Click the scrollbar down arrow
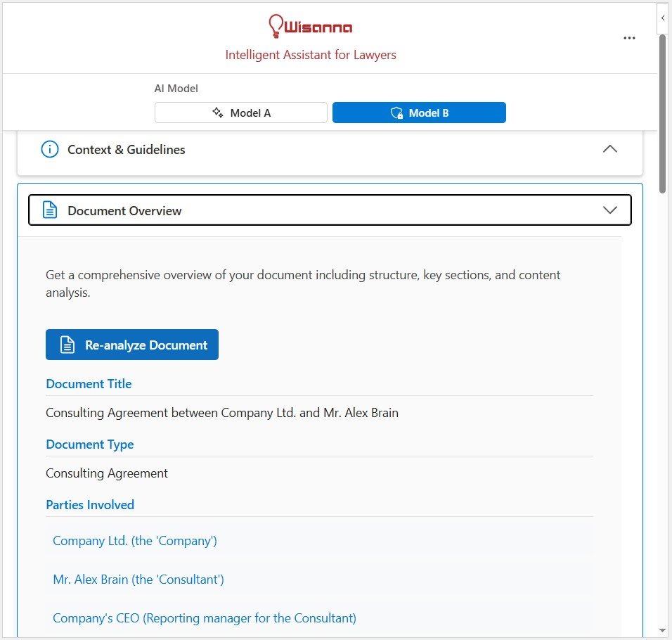This screenshot has width=672, height=640. tap(661, 629)
